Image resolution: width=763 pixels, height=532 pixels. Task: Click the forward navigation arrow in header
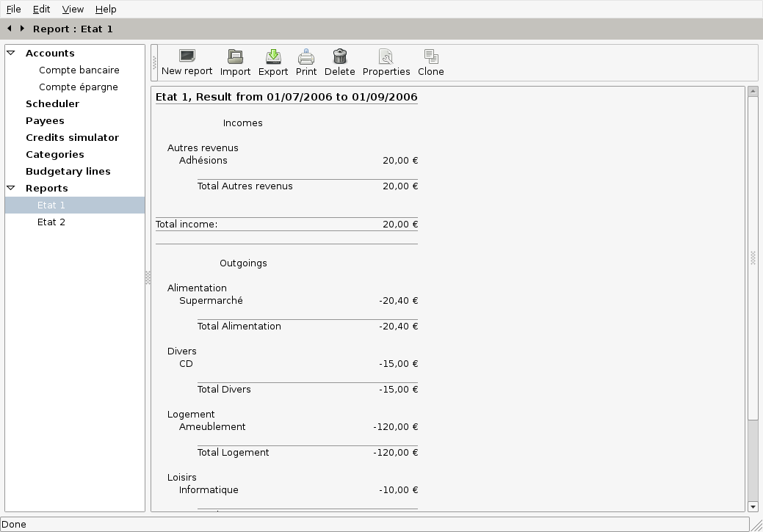[22, 29]
